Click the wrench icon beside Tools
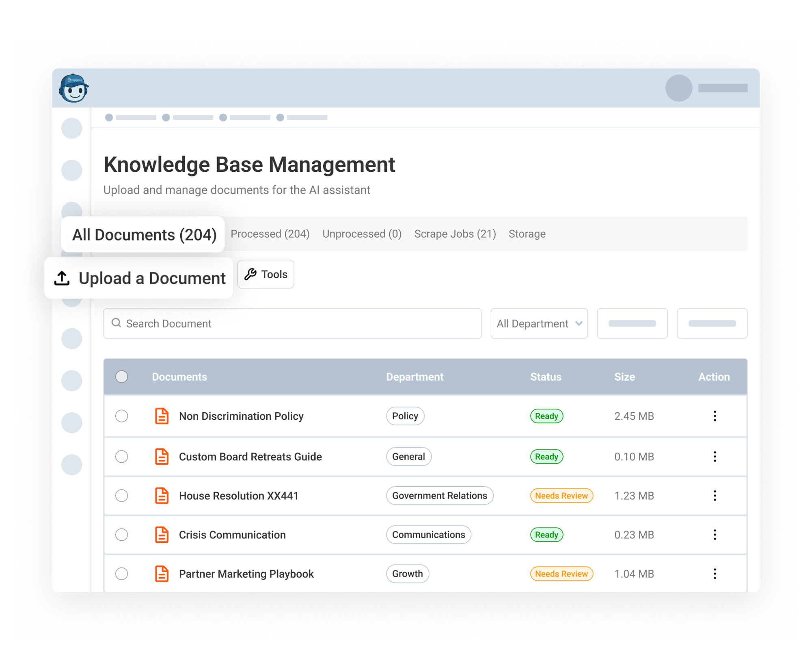Viewport: 812px width, 661px height. (250, 274)
